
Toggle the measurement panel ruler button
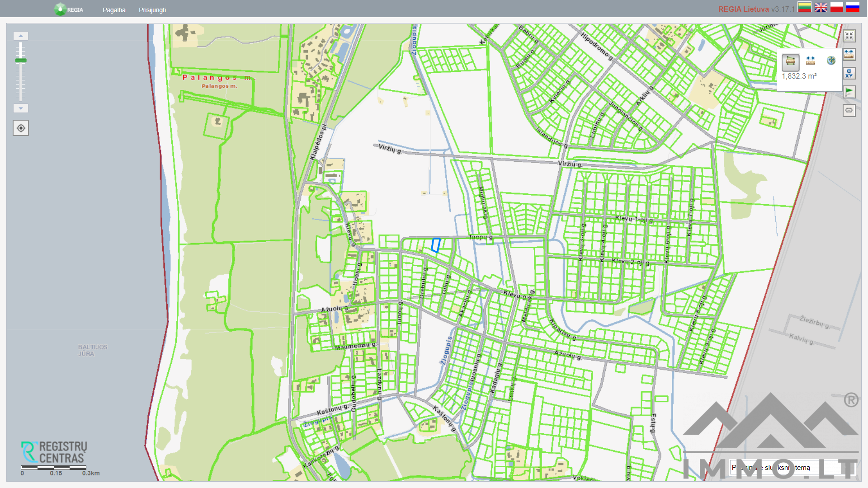(x=849, y=54)
